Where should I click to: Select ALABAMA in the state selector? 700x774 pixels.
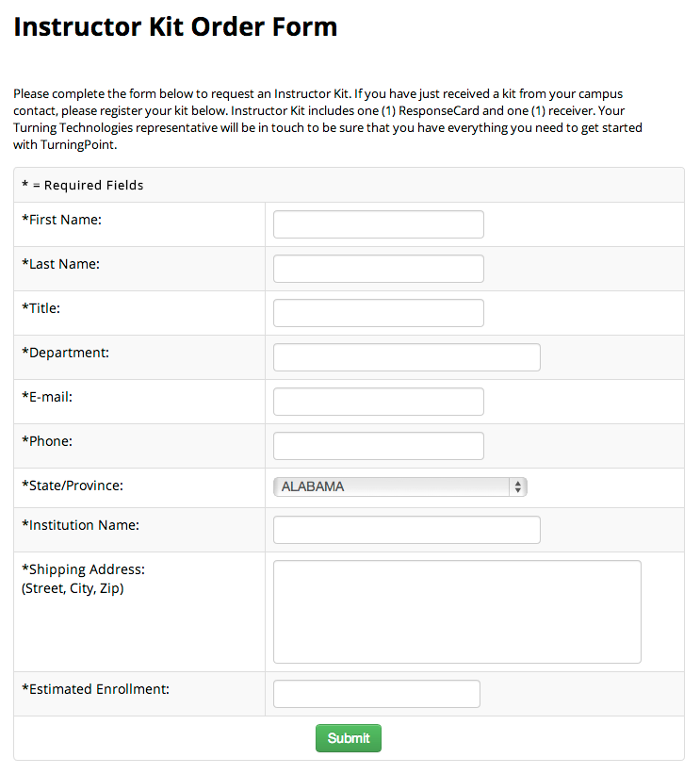pyautogui.click(x=399, y=486)
